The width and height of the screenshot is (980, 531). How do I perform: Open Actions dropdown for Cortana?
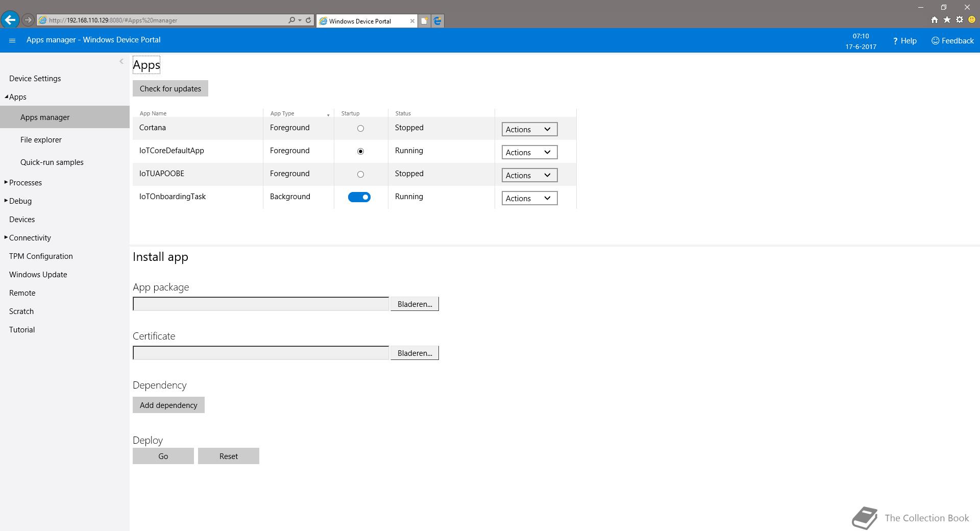(529, 129)
